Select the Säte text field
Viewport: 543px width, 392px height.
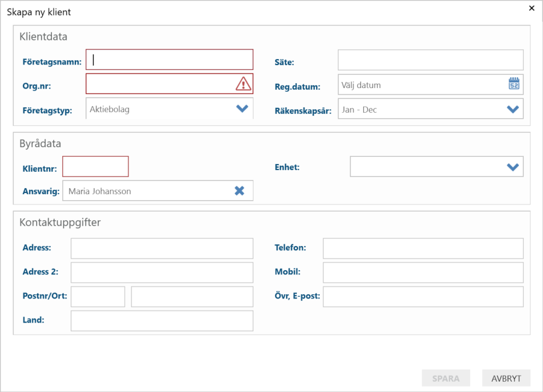click(x=430, y=60)
